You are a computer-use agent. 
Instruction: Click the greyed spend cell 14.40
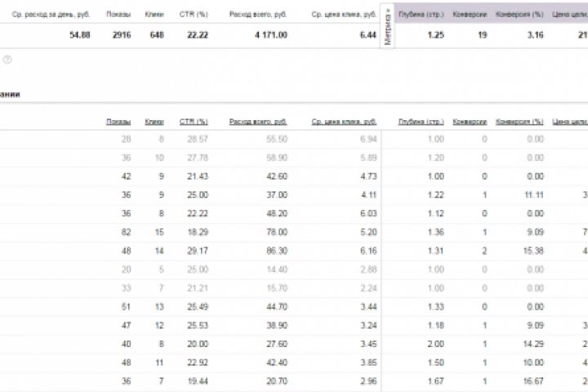tap(277, 269)
